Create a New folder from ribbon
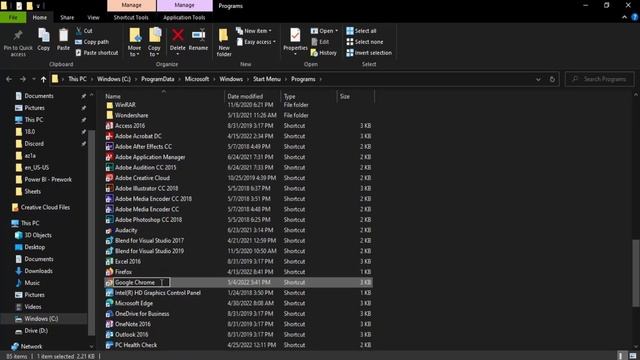 click(224, 42)
